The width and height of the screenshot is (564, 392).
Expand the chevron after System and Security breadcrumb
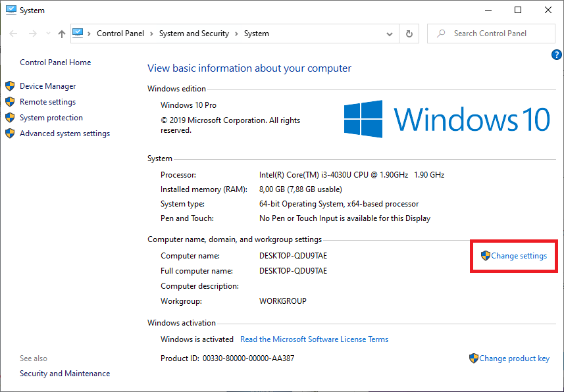[236, 34]
